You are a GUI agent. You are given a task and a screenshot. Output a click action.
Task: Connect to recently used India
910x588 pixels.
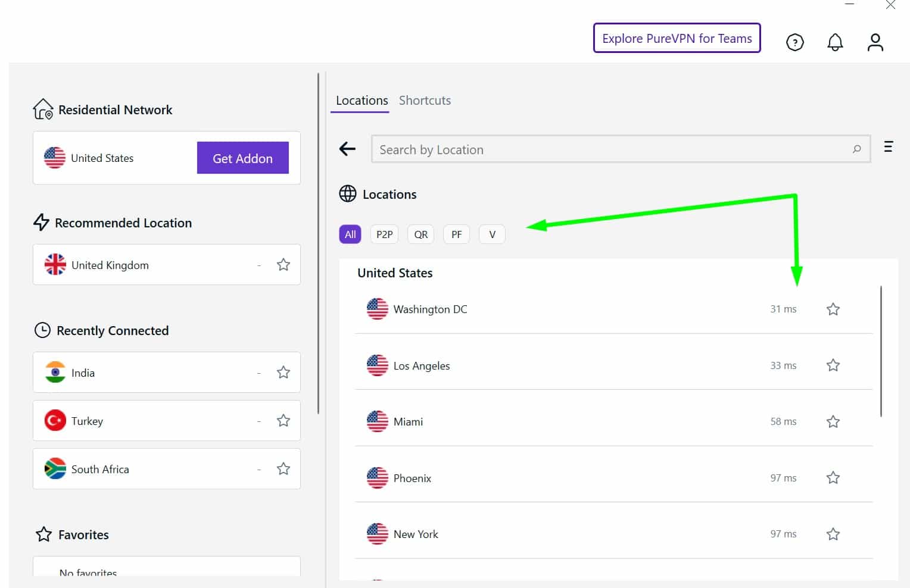[x=167, y=373]
